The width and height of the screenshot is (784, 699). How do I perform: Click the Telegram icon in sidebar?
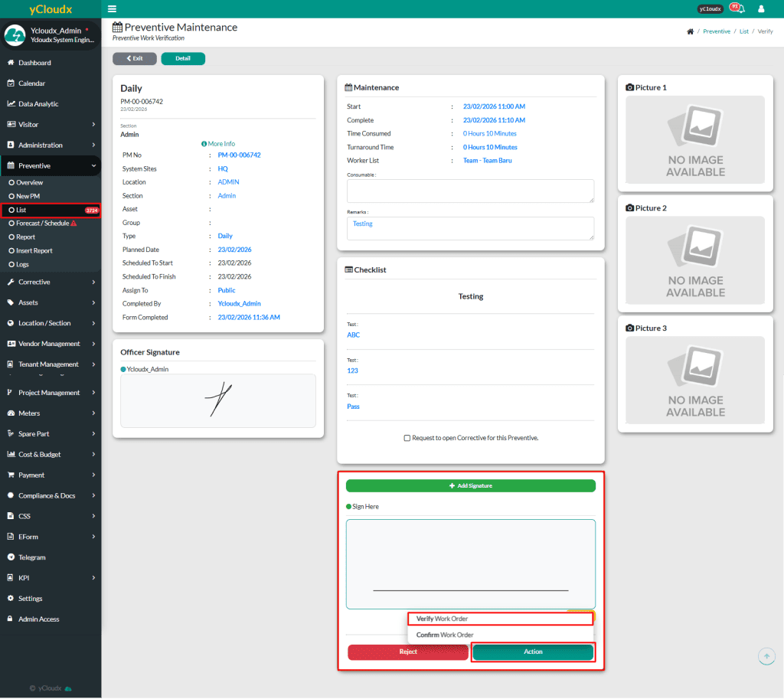click(x=11, y=557)
